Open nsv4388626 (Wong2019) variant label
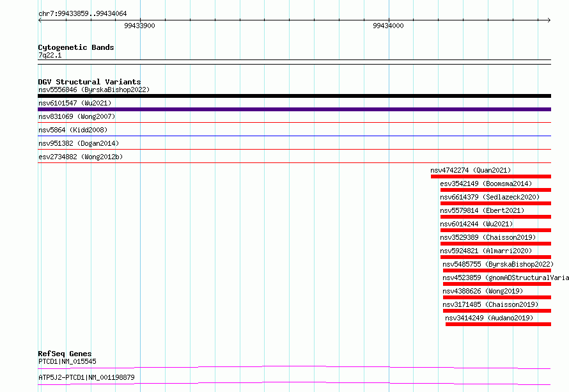The image size is (569, 392). [483, 291]
